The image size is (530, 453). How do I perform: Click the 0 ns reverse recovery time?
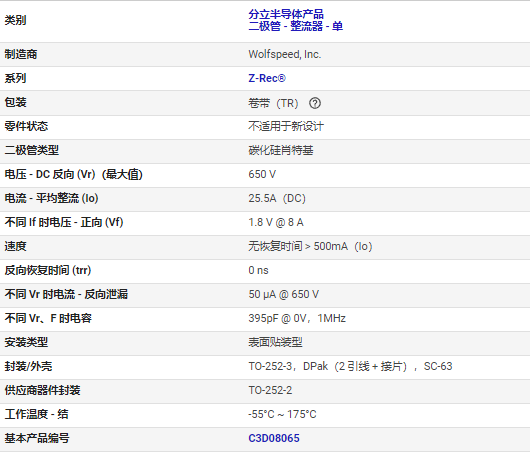pos(258,270)
